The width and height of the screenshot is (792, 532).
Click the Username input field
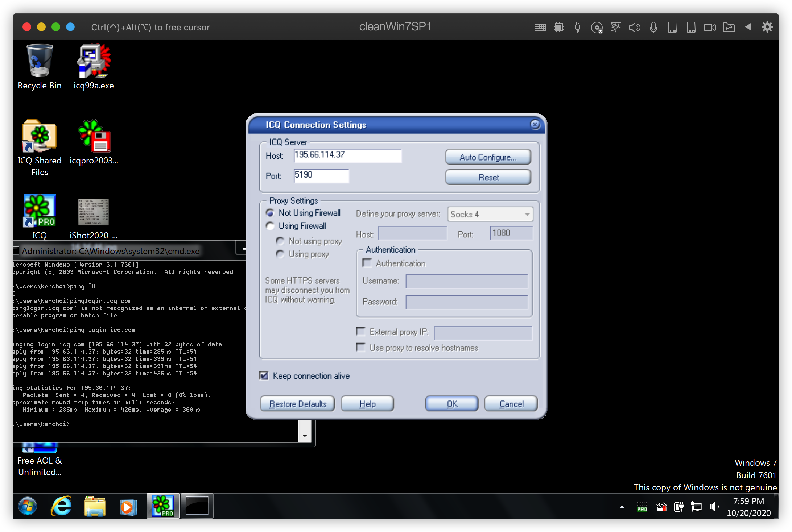tap(467, 281)
